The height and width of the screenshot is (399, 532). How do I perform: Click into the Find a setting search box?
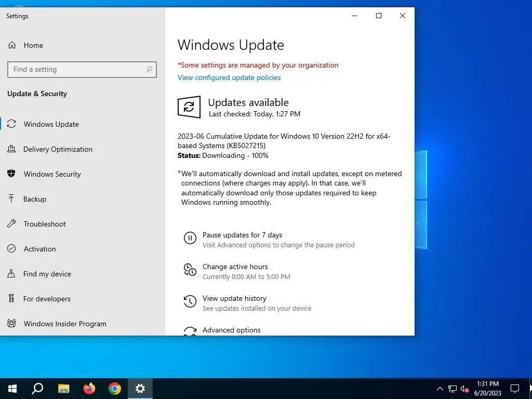(82, 70)
